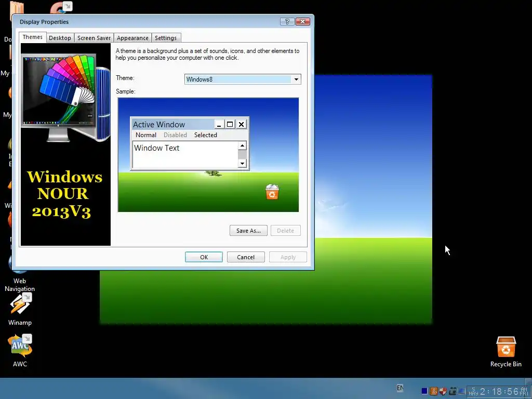Click the "Theme:" label

click(x=125, y=78)
